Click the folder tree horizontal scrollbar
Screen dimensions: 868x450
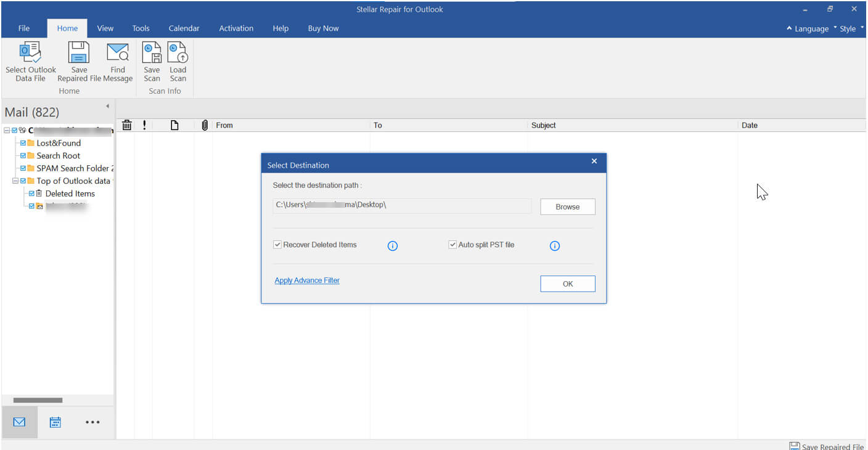pos(38,400)
